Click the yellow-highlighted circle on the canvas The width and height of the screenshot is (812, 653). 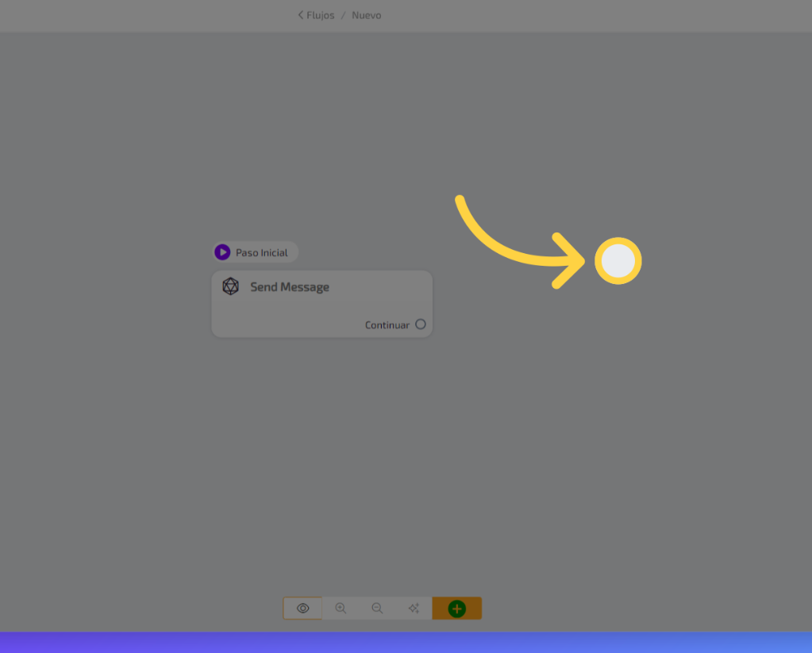[x=618, y=261]
